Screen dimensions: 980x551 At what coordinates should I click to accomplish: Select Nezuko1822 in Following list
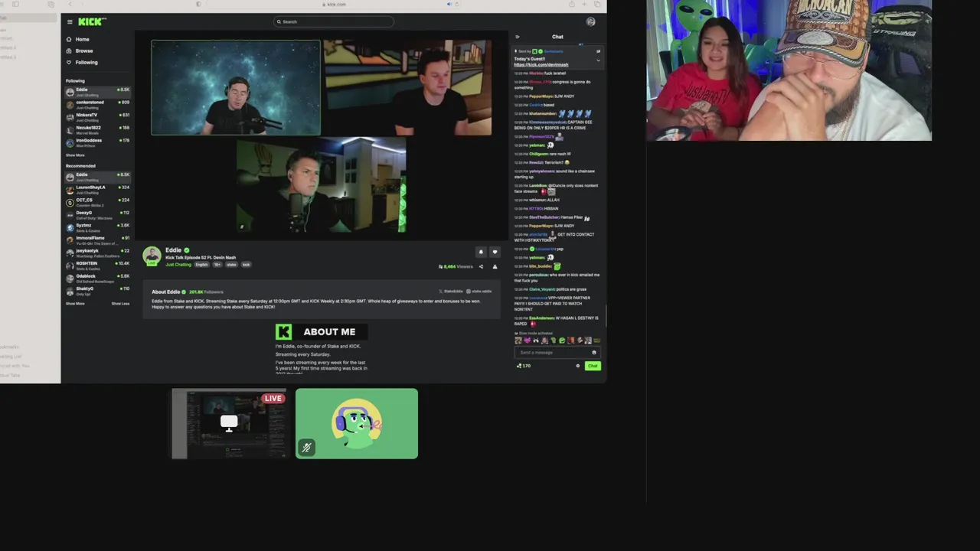click(97, 130)
